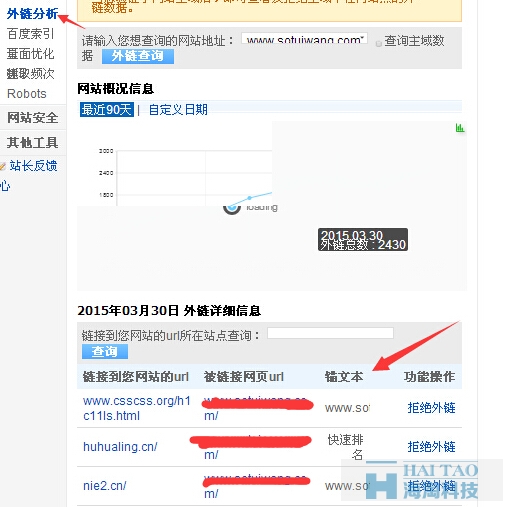This screenshot has height=507, width=509.
Task: Switch to 最近90天 tab
Action: tap(107, 110)
